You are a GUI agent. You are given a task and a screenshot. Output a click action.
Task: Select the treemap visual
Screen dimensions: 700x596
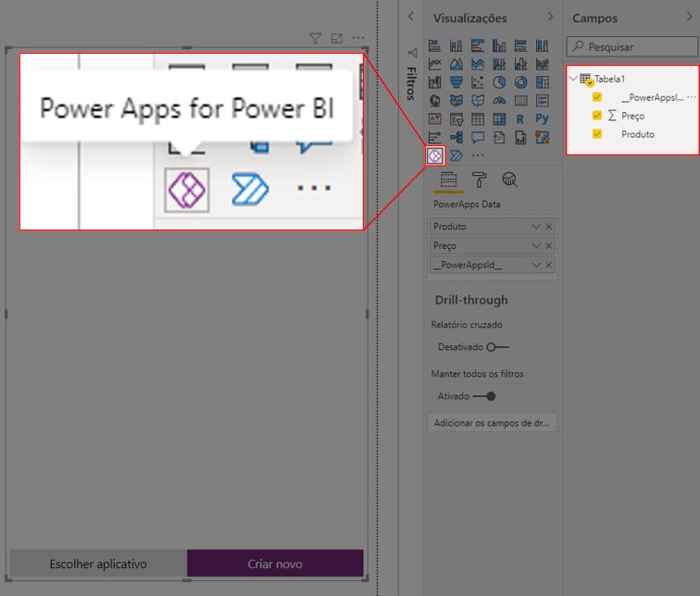pos(542,82)
